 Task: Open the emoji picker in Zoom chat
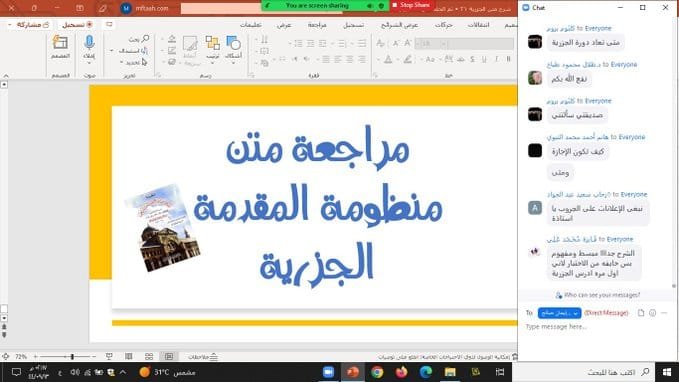click(653, 313)
